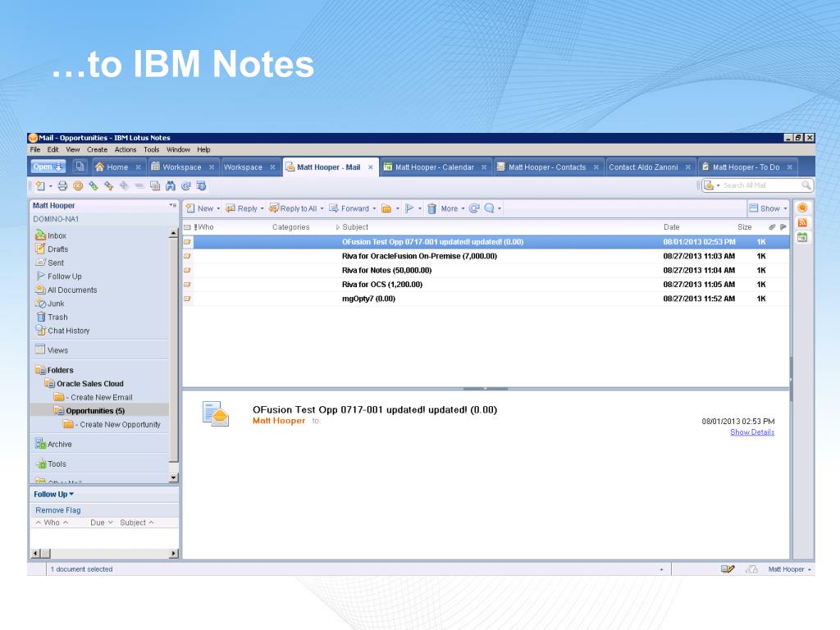Open the search scope dropdown arrow
This screenshot has height=630, width=840.
[718, 186]
